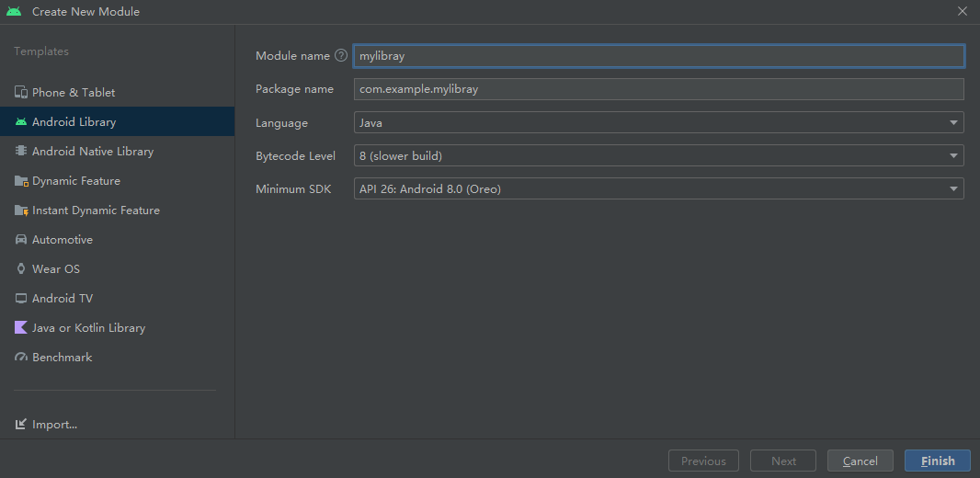The image size is (980, 478).
Task: Pick the Dynamic Feature folder icon
Action: coord(21,180)
